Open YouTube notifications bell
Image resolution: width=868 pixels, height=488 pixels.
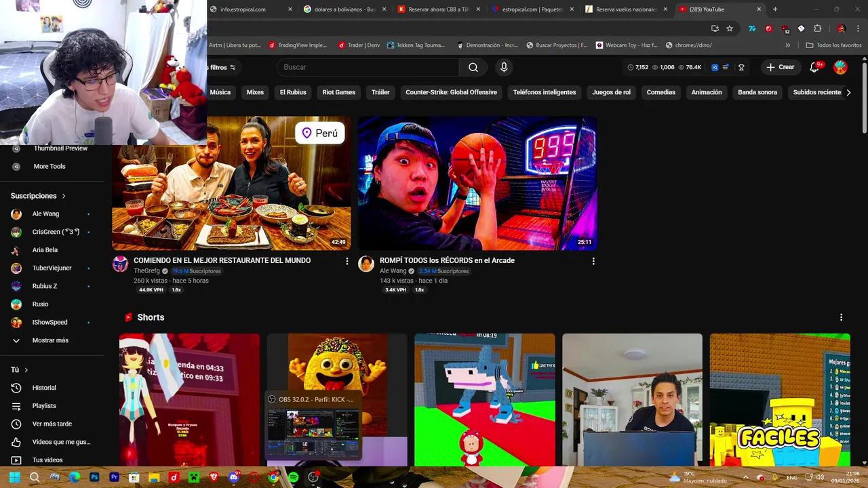pos(816,67)
